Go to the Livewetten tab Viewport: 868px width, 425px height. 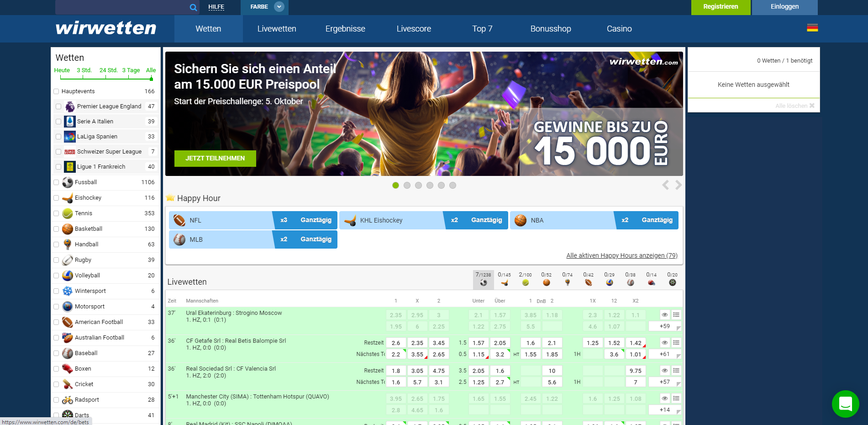(277, 29)
